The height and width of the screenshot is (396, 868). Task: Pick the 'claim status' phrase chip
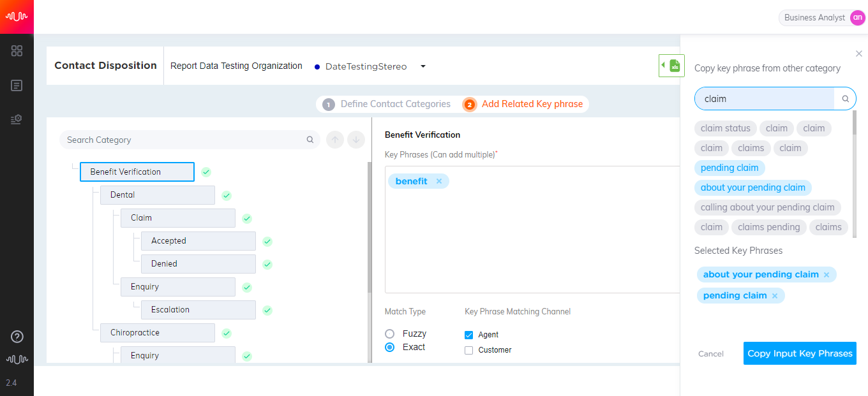pos(726,128)
